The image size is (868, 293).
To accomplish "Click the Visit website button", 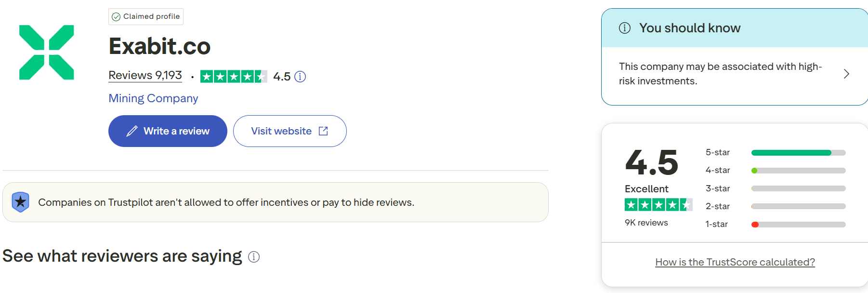I will tap(289, 131).
